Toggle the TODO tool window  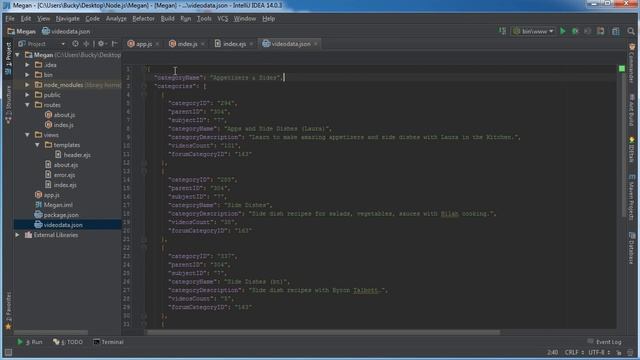(68, 342)
